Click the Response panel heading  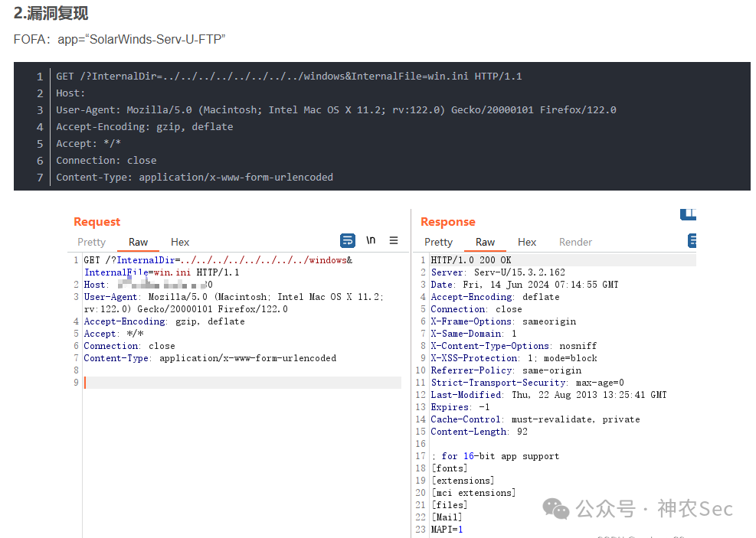[x=448, y=222]
